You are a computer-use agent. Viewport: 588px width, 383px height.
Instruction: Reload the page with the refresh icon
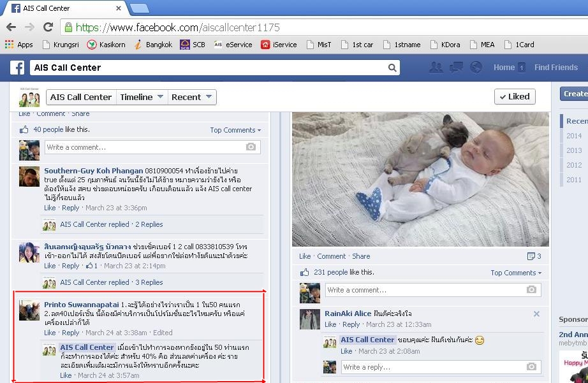48,27
